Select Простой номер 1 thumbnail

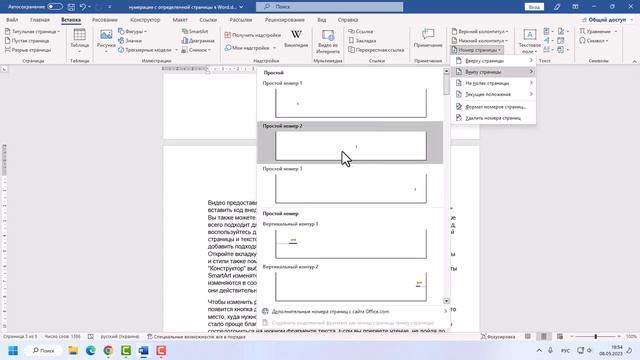(x=351, y=103)
